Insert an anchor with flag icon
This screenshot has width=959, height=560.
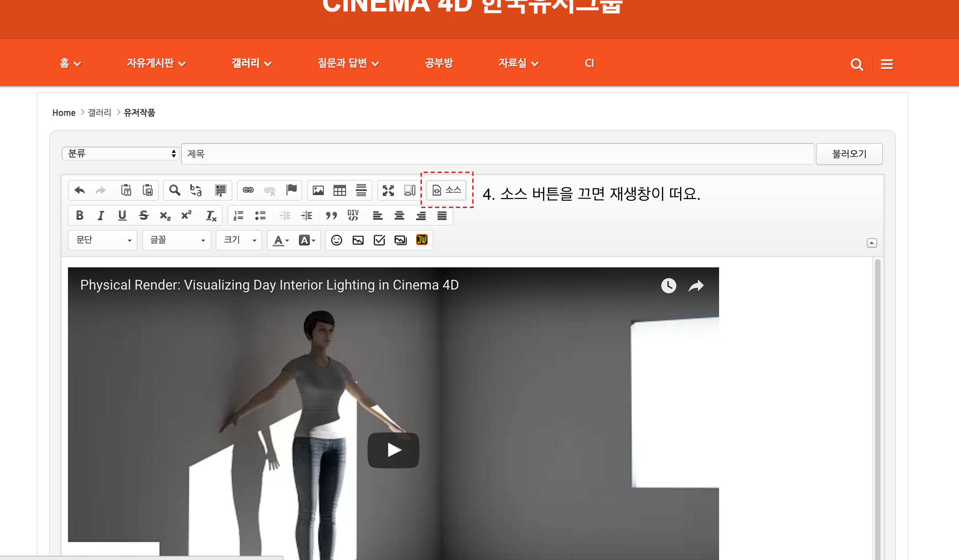(x=292, y=190)
